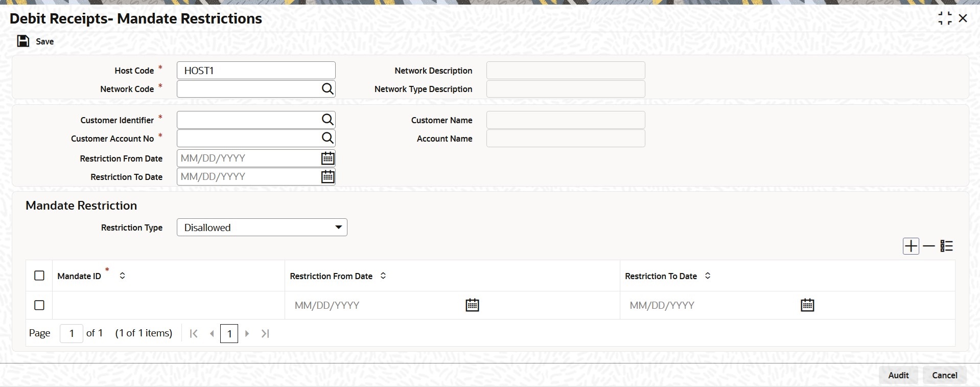Image resolution: width=980 pixels, height=387 pixels.
Task: Add a new mandate row with plus icon
Action: click(x=911, y=246)
